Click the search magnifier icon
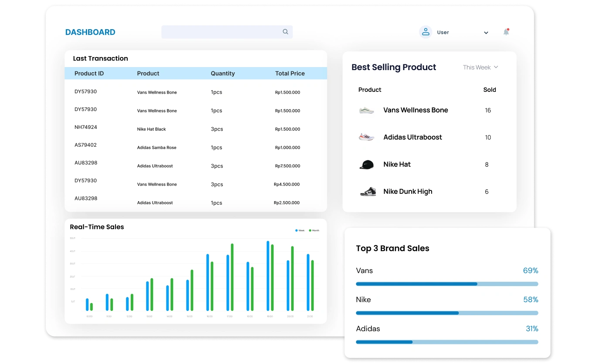Image resolution: width=596 pixels, height=364 pixels. pos(286,32)
